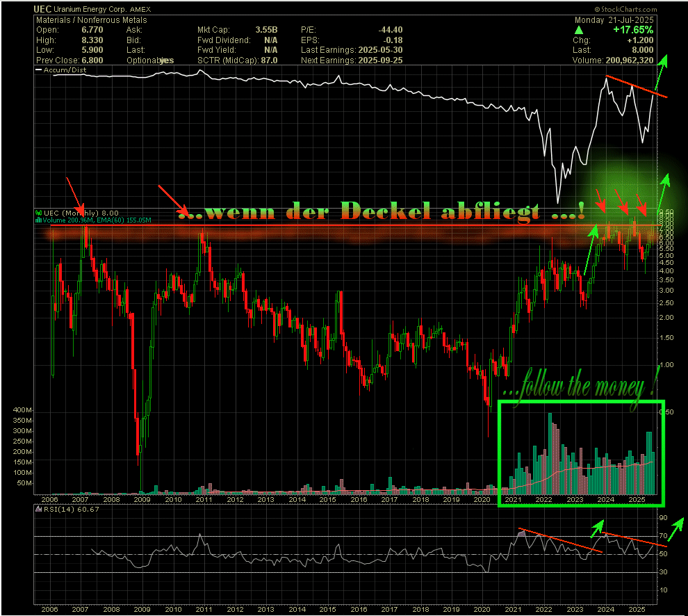Click 'Materials / Nonferrous Metals' sector label
The height and width of the screenshot is (616, 688).
point(91,19)
